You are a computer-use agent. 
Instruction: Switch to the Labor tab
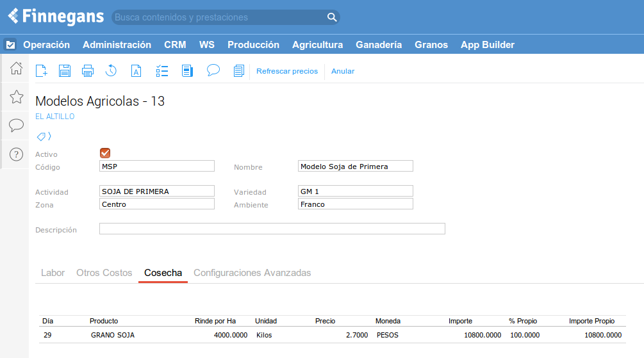[x=53, y=273]
